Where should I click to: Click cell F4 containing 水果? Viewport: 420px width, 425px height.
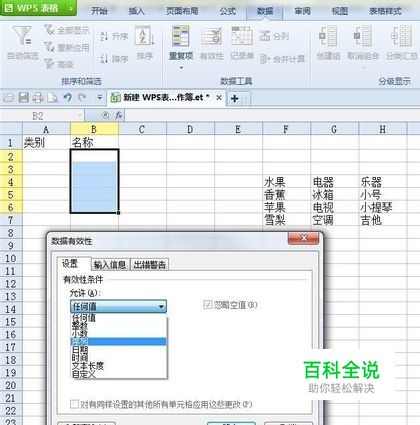click(x=286, y=182)
